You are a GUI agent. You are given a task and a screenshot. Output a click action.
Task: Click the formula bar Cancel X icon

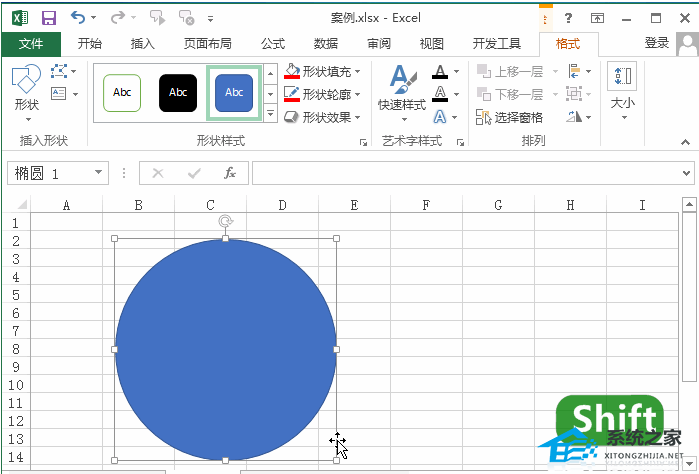click(158, 173)
